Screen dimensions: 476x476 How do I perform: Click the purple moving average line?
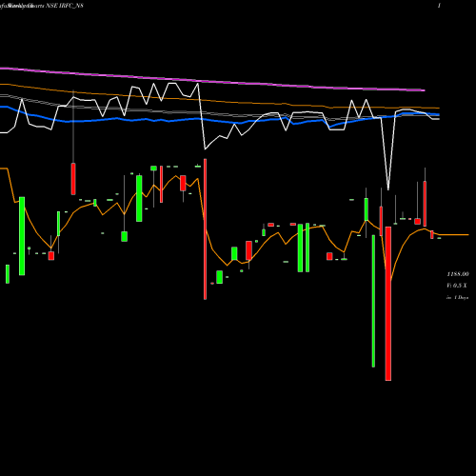coord(212,81)
